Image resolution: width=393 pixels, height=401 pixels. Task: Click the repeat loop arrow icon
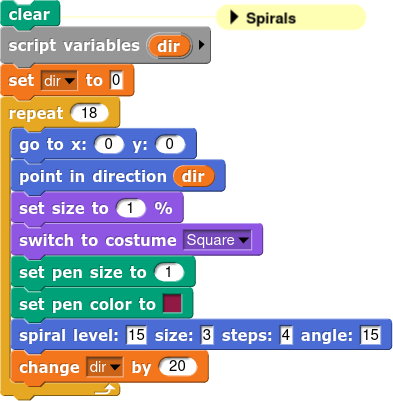click(x=105, y=389)
